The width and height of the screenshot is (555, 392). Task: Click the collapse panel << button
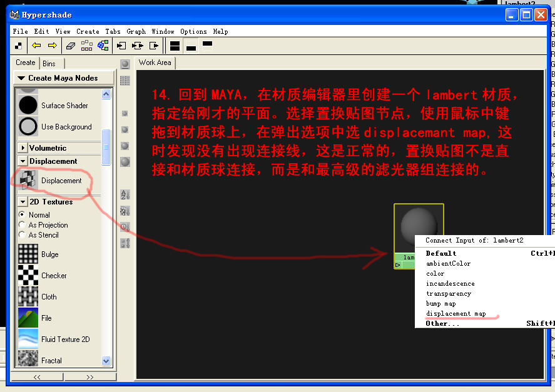click(37, 377)
